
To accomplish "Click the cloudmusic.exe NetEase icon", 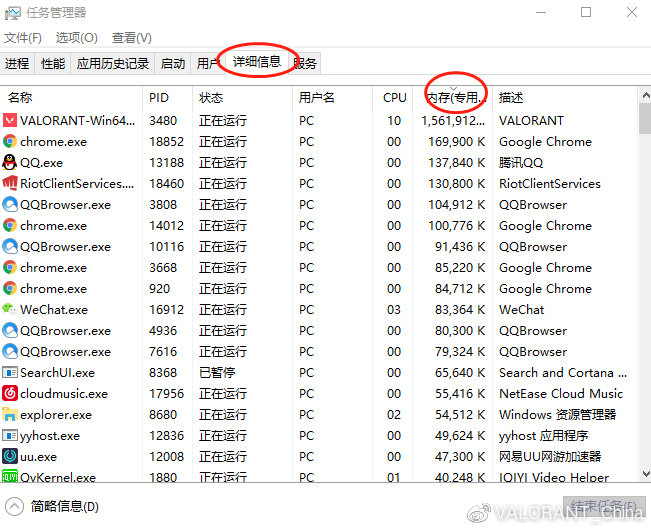I will coord(10,394).
